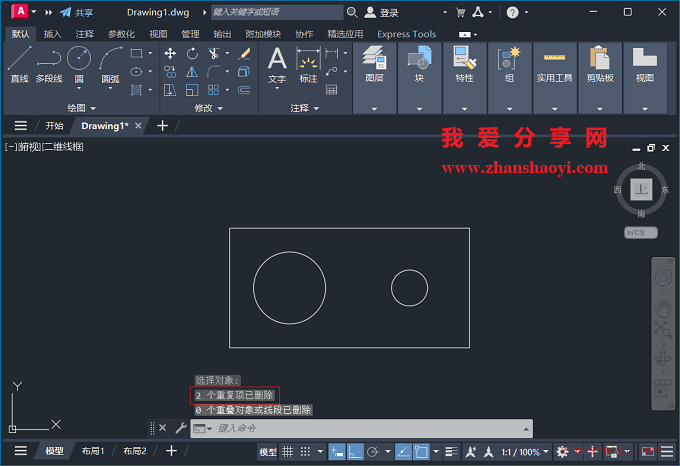Click the Sign in (登录) button
Screen dimensions: 680x466
coord(381,13)
